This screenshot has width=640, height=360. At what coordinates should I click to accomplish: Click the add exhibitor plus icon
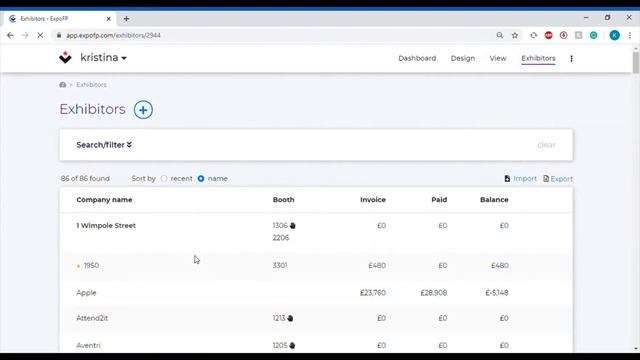[143, 110]
